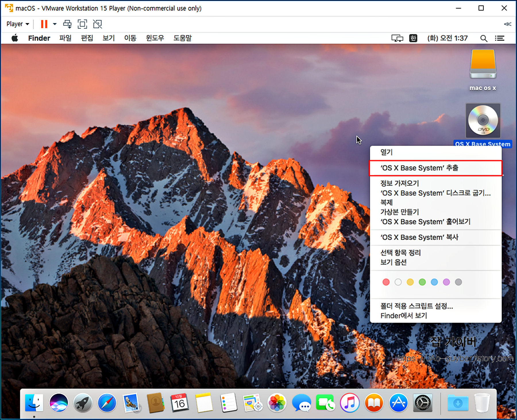Screen dimensions: 517x420
Task: Click the display mirroring menu bar icon
Action: pyautogui.click(x=397, y=38)
